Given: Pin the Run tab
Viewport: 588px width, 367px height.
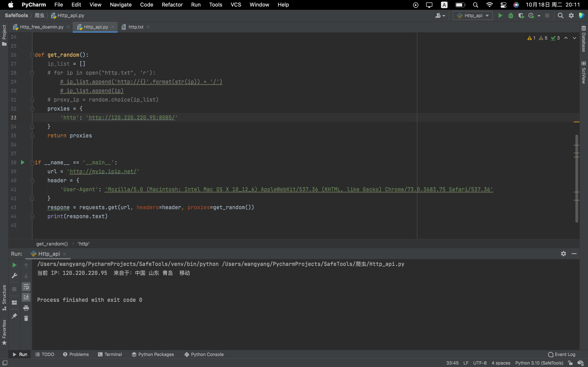Looking at the screenshot, I should click(14, 316).
